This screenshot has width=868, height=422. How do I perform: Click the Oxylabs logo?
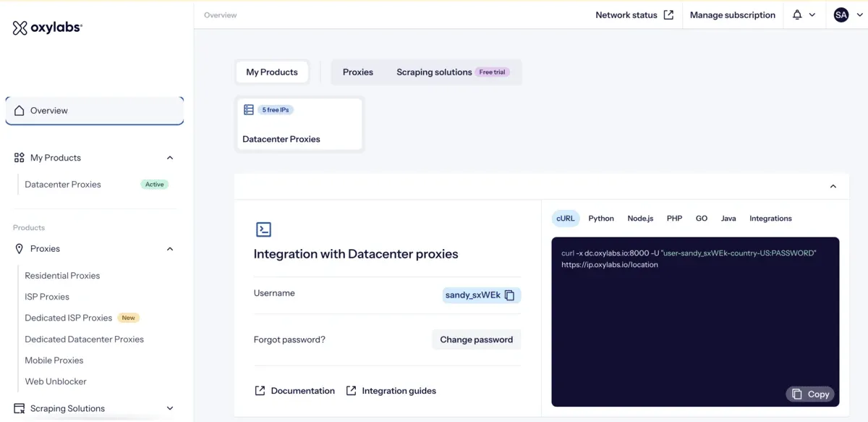pyautogui.click(x=48, y=28)
